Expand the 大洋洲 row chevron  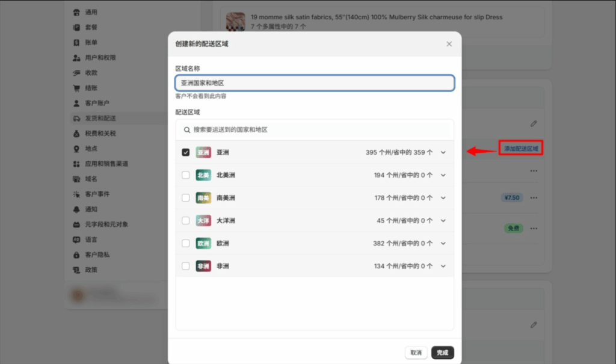443,221
